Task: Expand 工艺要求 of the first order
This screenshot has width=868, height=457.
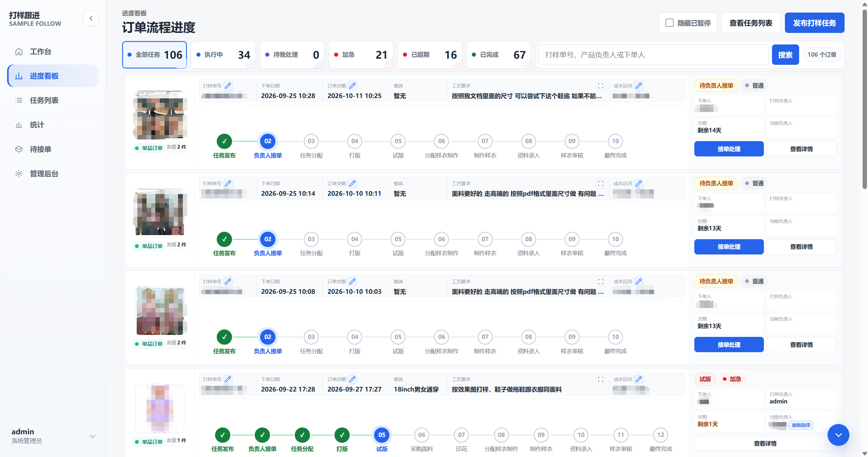Action: [x=601, y=86]
